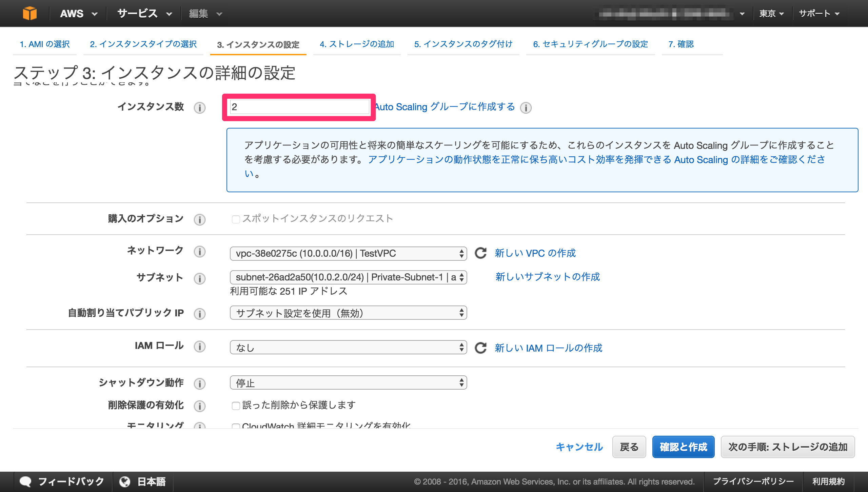Screen dimensions: 868x492
Task: Select 3. インスタンスの設定 tab
Action: click(258, 44)
